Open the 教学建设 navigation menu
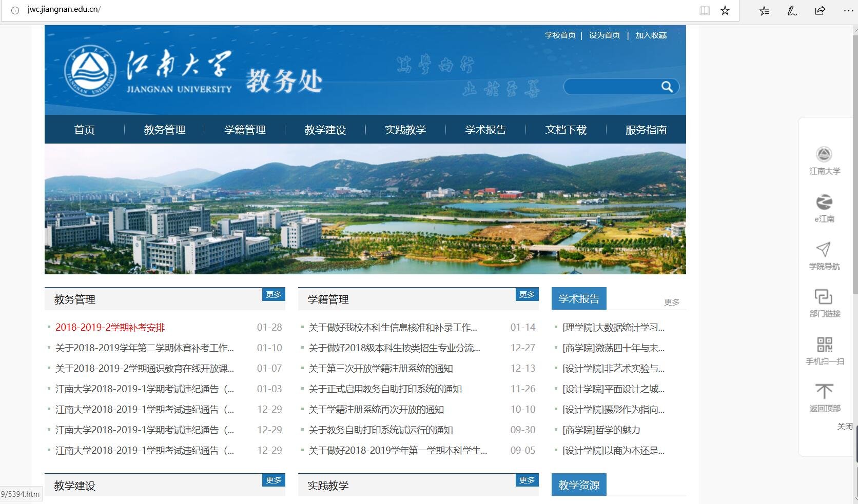 pyautogui.click(x=325, y=130)
